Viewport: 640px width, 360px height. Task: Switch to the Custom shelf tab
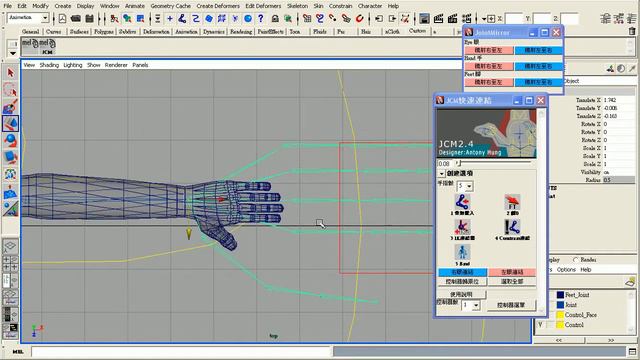pyautogui.click(x=417, y=31)
